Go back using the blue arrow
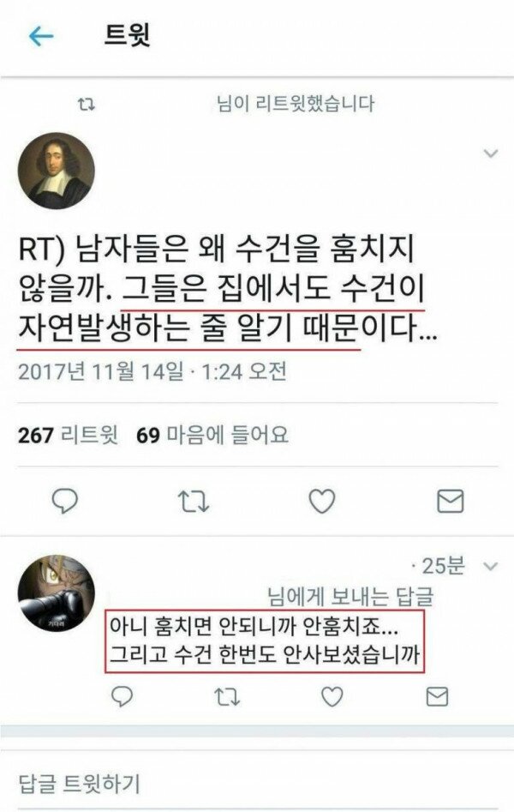Viewport: 514px width, 812px height. pos(41,36)
